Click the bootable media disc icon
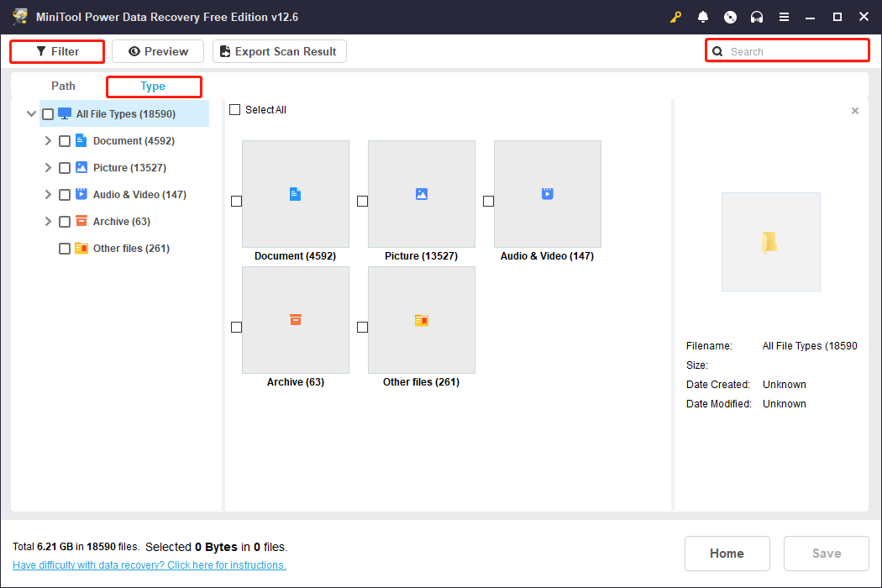882x588 pixels. click(730, 17)
